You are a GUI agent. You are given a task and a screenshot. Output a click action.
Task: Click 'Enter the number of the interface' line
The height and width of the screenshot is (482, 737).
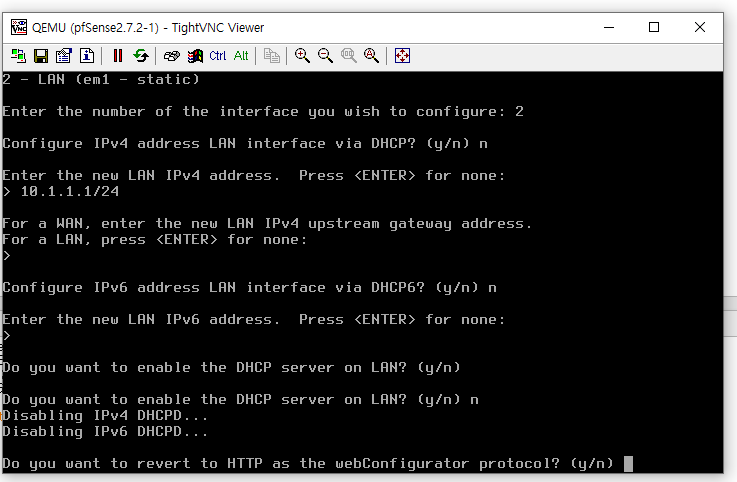click(263, 112)
